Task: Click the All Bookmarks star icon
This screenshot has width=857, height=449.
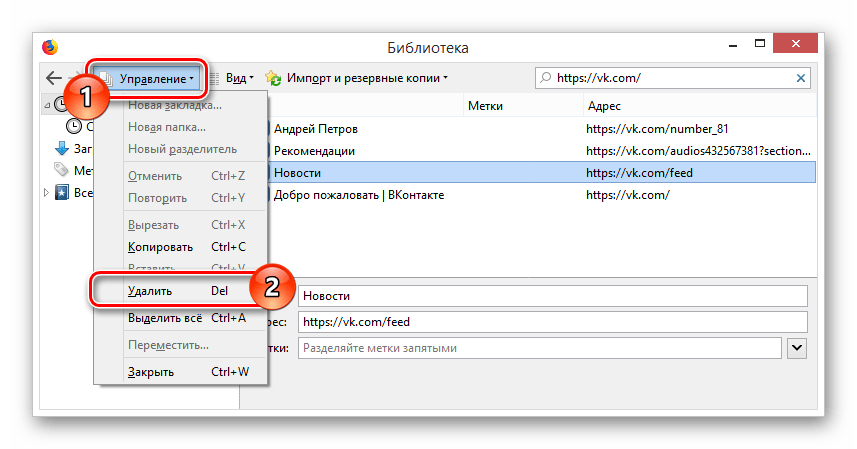Action: coord(62,192)
